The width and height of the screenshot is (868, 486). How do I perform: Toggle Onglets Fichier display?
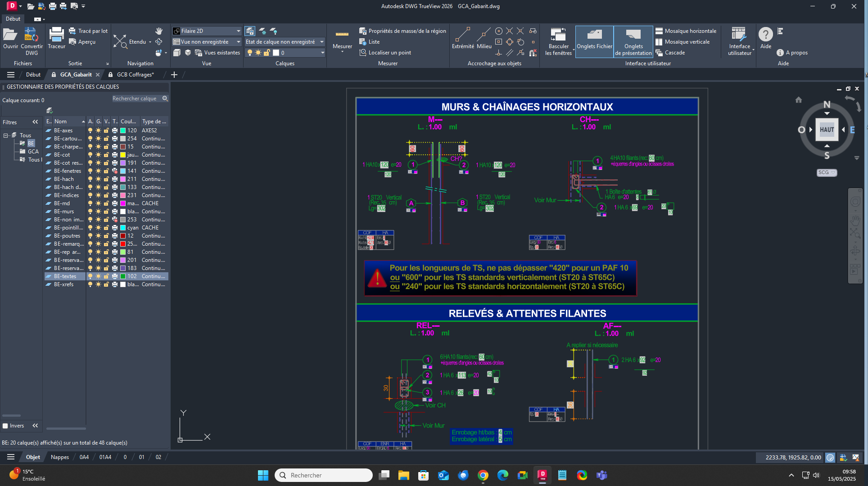point(594,41)
